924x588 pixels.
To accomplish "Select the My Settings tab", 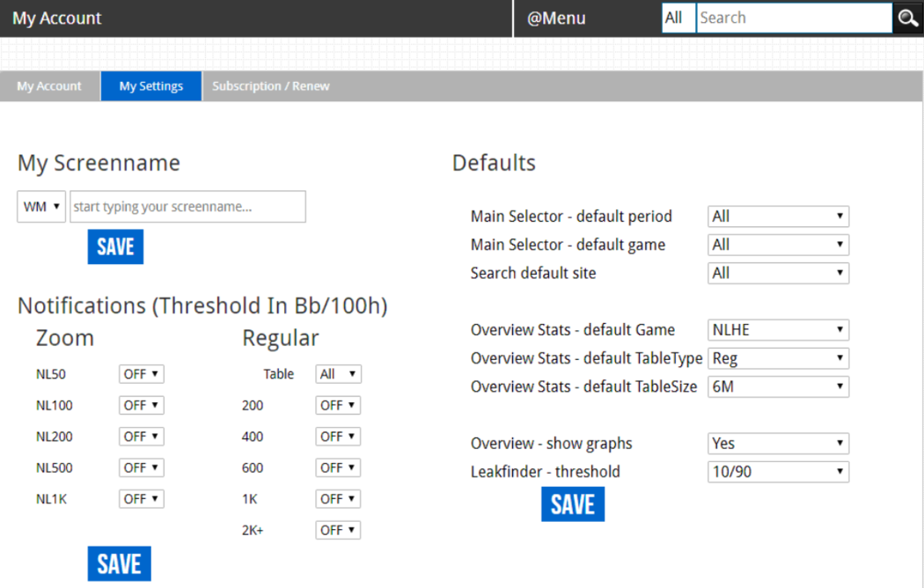I will point(151,86).
